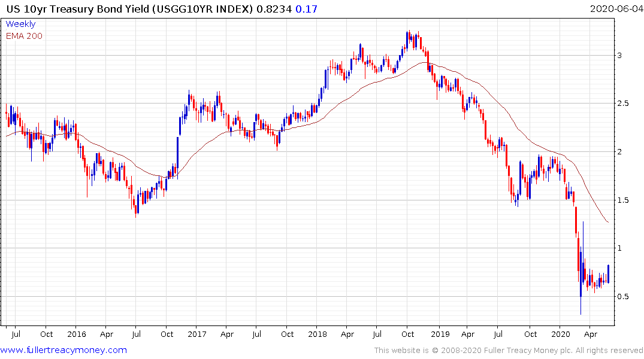Open the www.fullertreacymoney.com link
This screenshot has height=359, width=644.
(x=64, y=350)
